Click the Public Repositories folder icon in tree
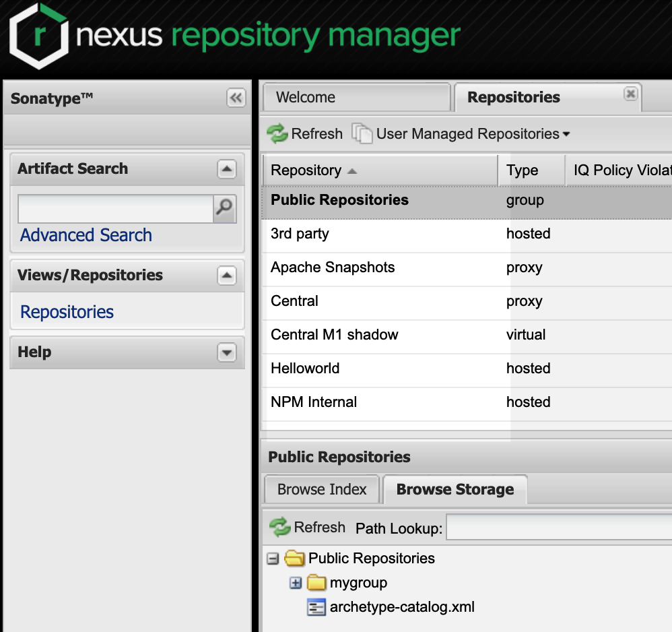The image size is (672, 632). [294, 559]
